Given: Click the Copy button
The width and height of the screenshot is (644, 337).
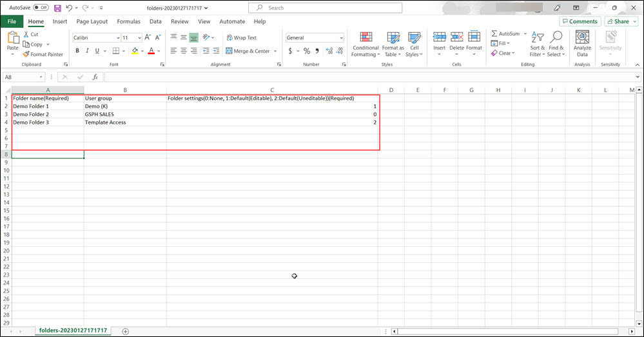Looking at the screenshot, I should pyautogui.click(x=33, y=44).
